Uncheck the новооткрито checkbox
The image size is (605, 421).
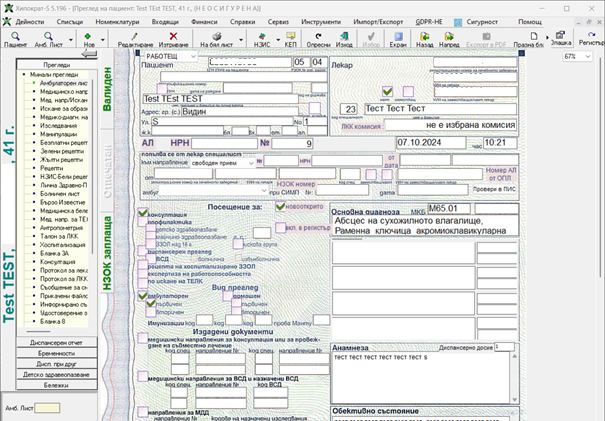pyautogui.click(x=280, y=206)
